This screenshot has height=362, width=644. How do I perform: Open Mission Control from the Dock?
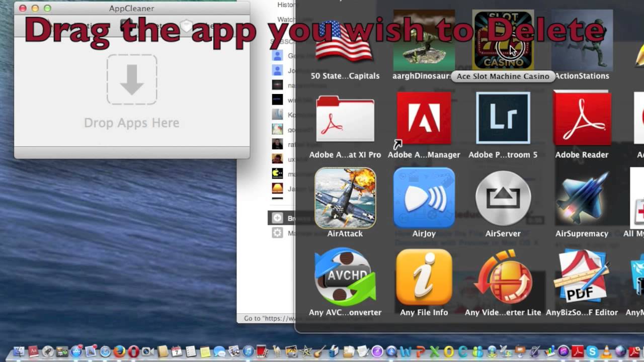62,351
